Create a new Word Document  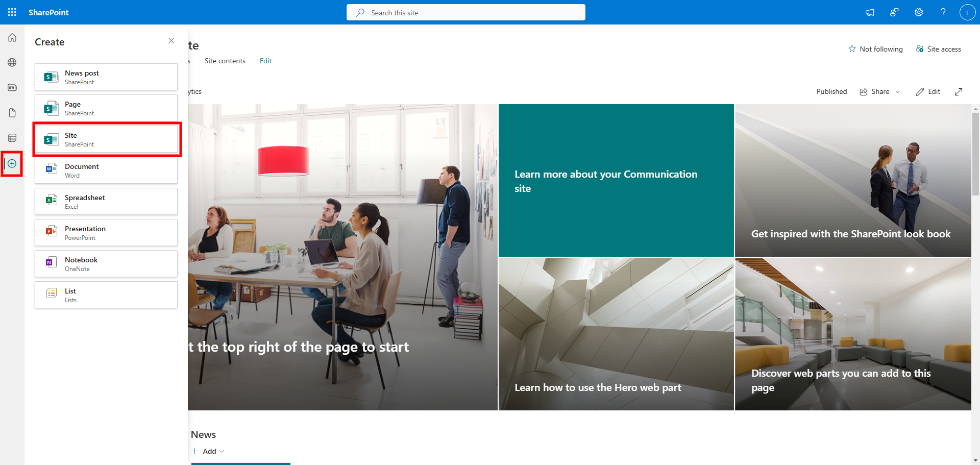tap(106, 170)
